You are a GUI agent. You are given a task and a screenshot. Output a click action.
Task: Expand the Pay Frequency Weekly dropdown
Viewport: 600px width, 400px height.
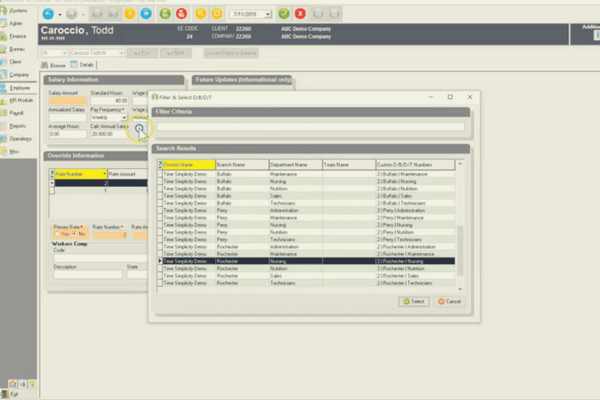(124, 118)
